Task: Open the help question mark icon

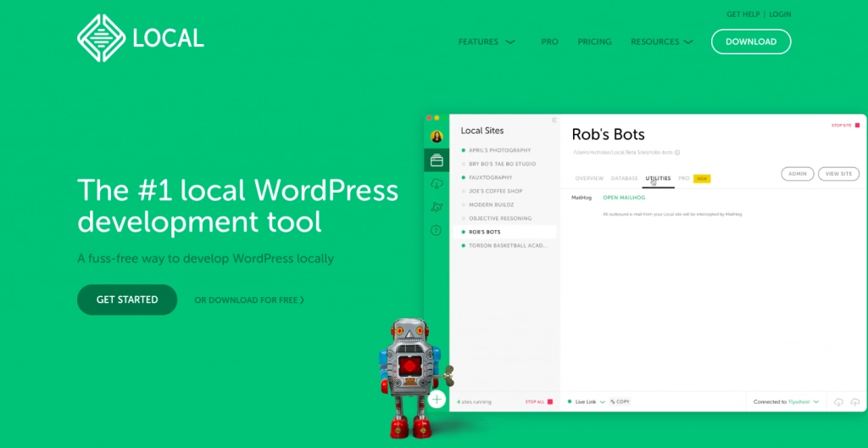Action: click(x=437, y=230)
